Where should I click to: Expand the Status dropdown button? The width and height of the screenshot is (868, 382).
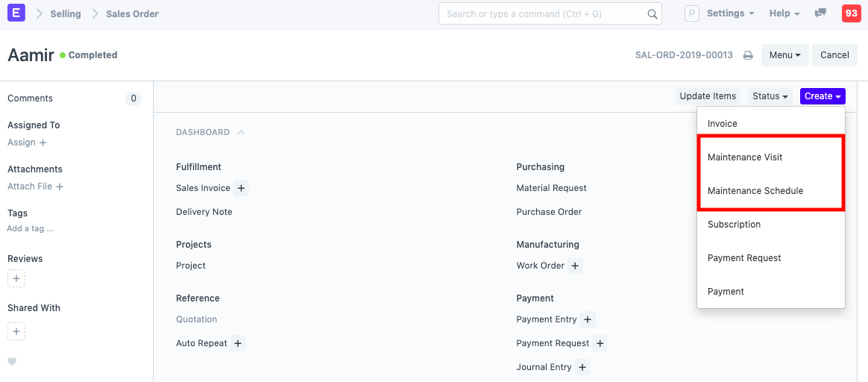tap(770, 96)
